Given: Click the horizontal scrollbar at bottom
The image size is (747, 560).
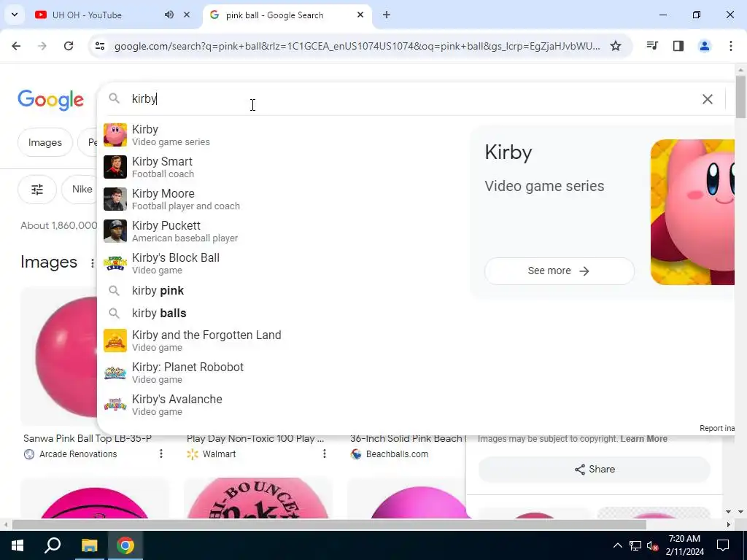Looking at the screenshot, I should [x=329, y=524].
